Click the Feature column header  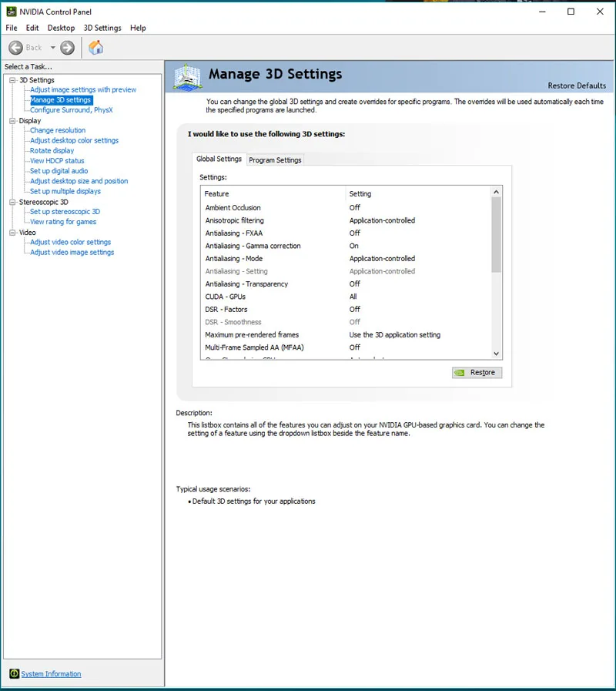(273, 194)
